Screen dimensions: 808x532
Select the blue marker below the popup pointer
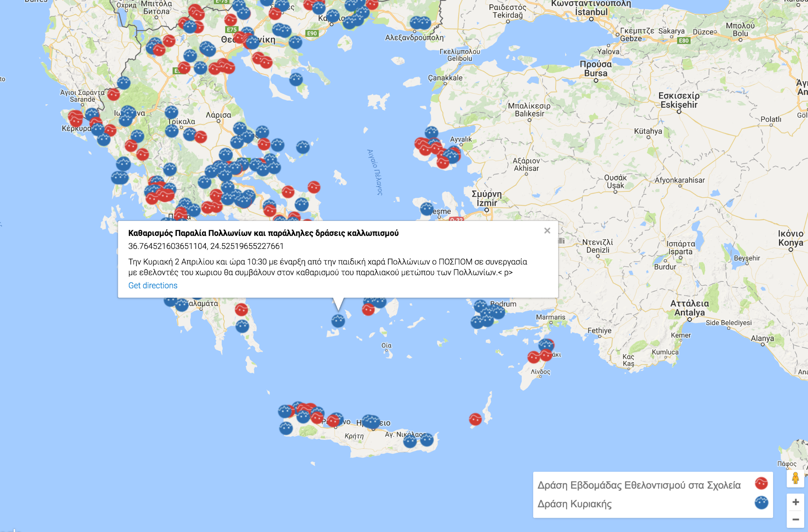click(x=338, y=321)
